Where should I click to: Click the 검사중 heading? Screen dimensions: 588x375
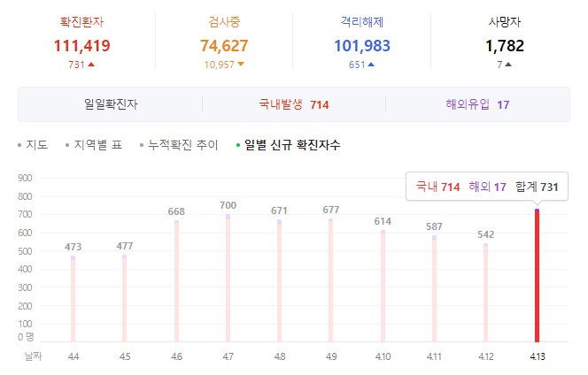tap(224, 22)
